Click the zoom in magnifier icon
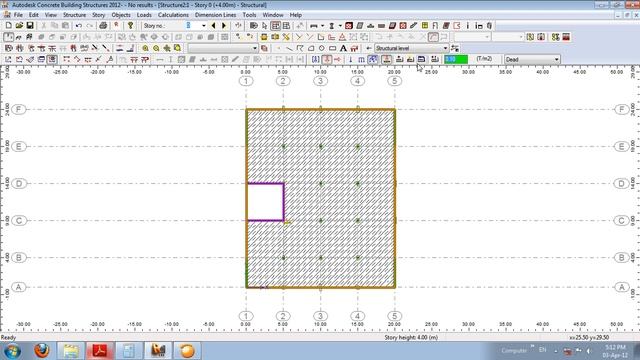 tap(145, 48)
